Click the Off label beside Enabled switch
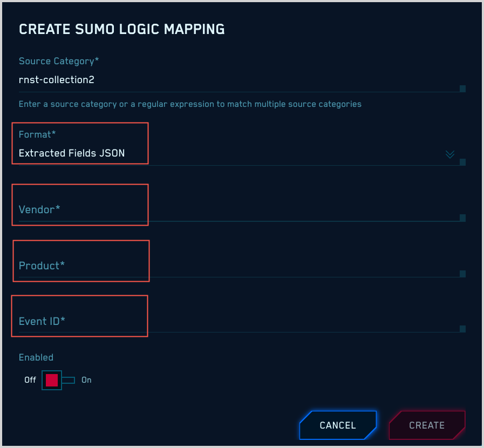Screen dimensions: 484x448 pos(30,380)
